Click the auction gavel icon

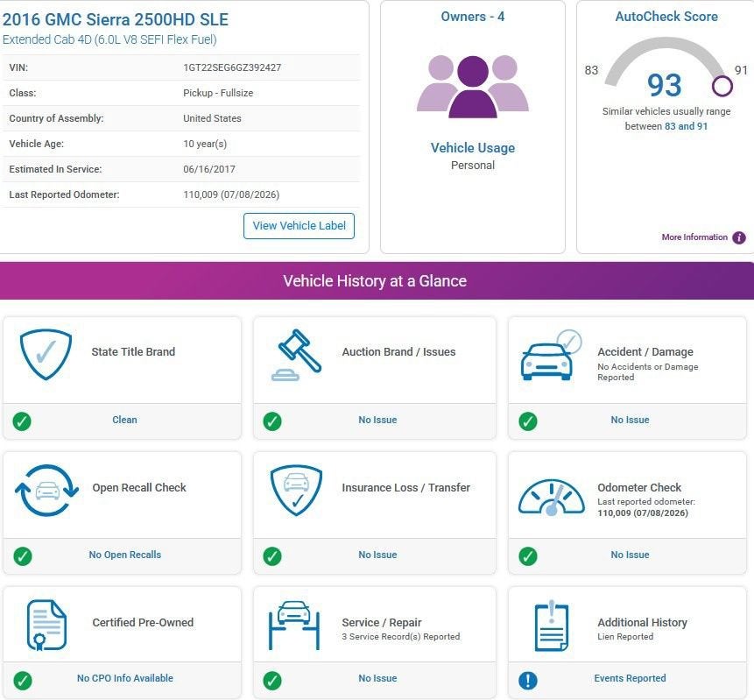[x=296, y=355]
